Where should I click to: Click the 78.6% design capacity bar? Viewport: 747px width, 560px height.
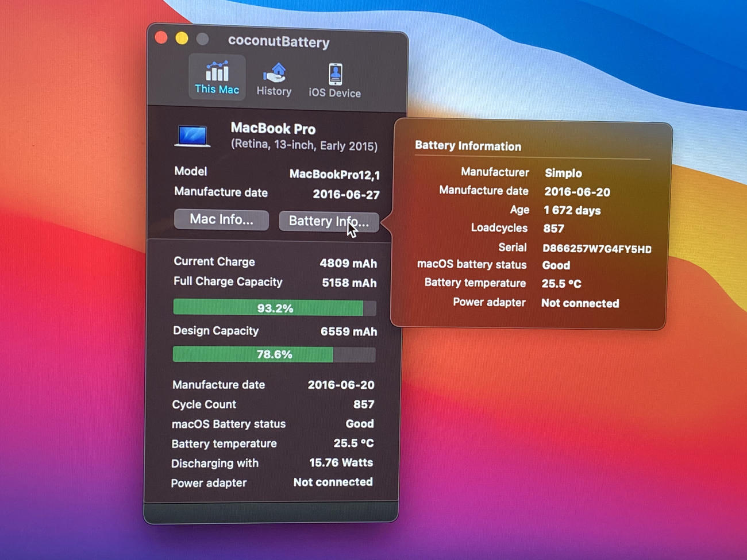click(x=274, y=354)
